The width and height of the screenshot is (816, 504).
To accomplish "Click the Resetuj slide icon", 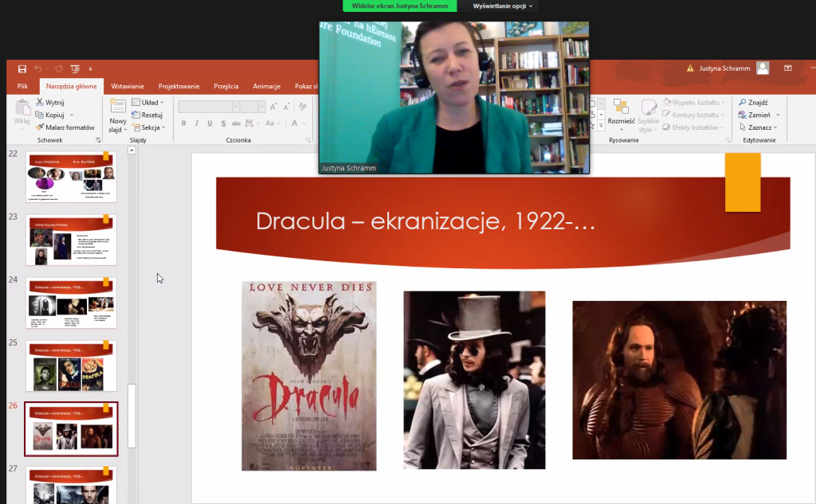I will (x=135, y=115).
